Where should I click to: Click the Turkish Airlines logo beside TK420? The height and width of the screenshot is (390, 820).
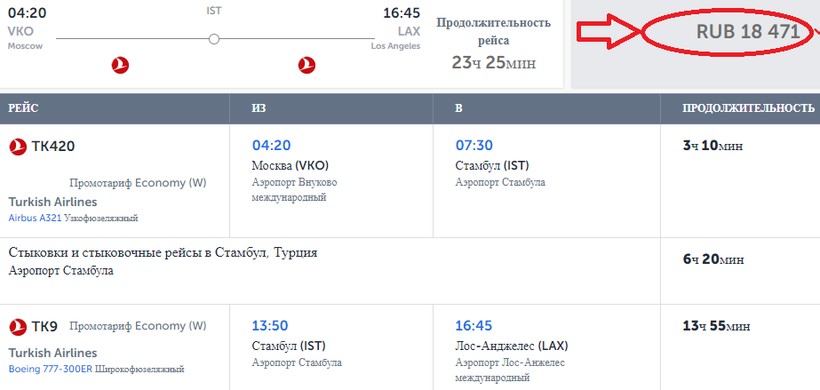18,147
